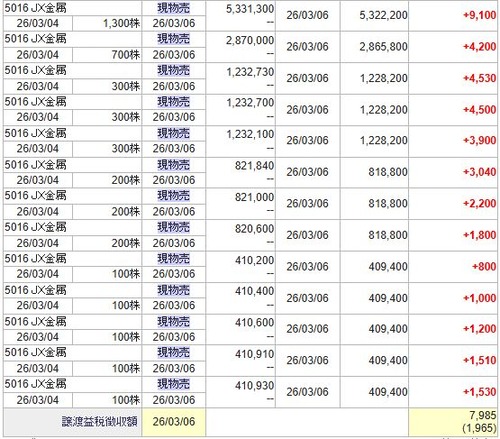Click 現物売 link in the 820,600 row

(174, 227)
